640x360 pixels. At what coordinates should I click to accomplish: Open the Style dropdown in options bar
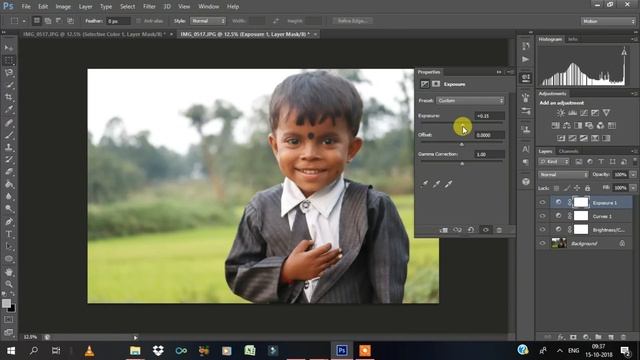point(208,21)
